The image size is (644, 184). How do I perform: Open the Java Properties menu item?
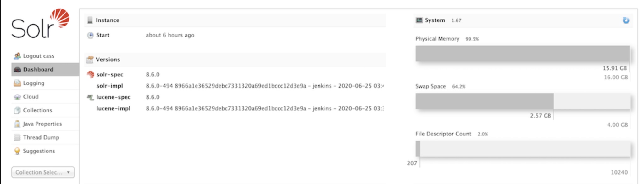[42, 124]
